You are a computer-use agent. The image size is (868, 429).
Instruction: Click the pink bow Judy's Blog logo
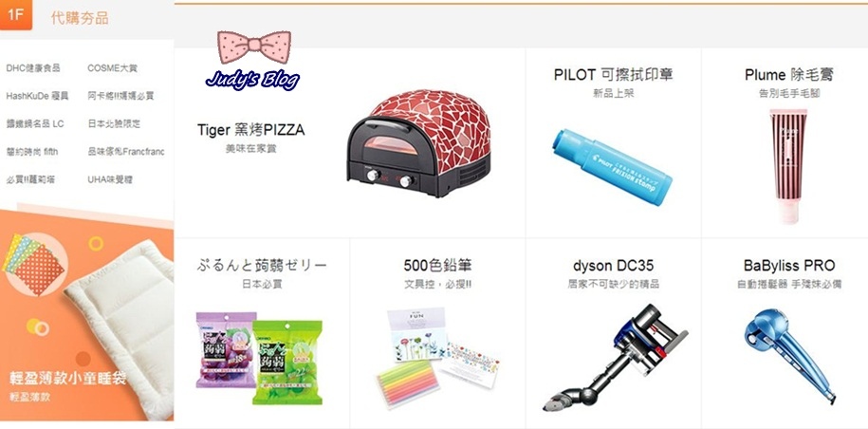(x=253, y=61)
